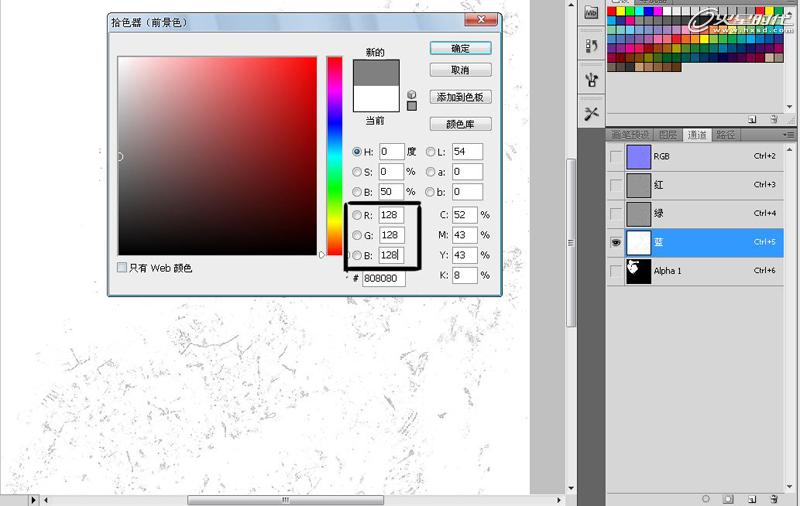Click the hex # color input field
The height and width of the screenshot is (506, 800).
(x=384, y=279)
